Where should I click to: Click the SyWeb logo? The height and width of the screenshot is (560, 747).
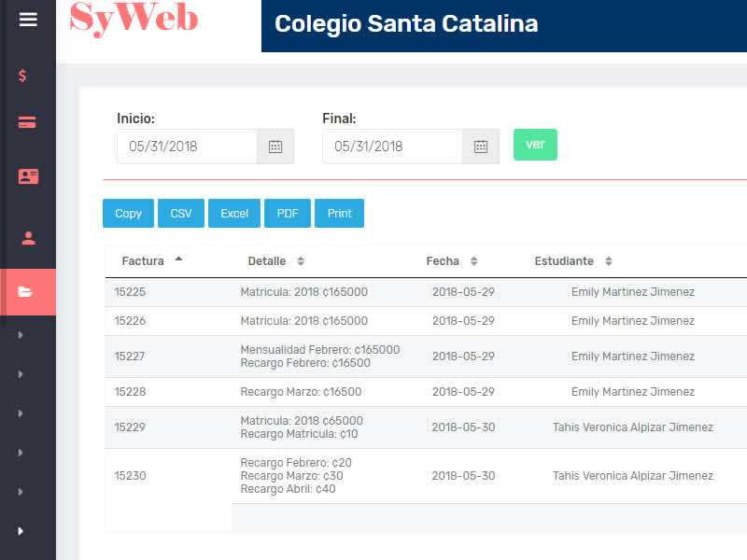pos(134,18)
